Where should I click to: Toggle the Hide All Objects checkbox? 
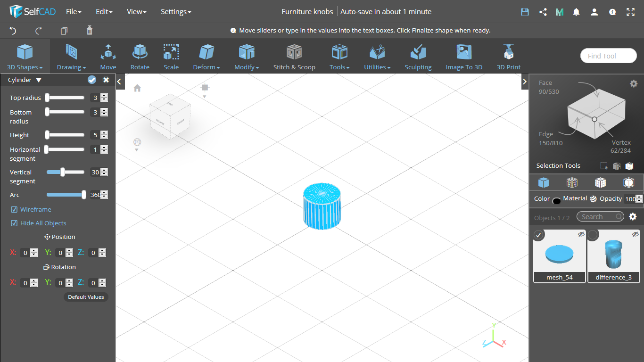pyautogui.click(x=14, y=223)
